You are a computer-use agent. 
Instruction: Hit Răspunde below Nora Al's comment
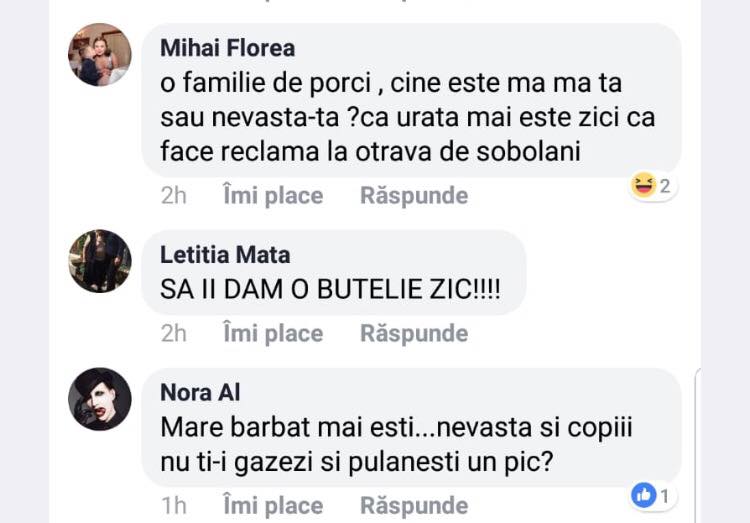click(414, 506)
